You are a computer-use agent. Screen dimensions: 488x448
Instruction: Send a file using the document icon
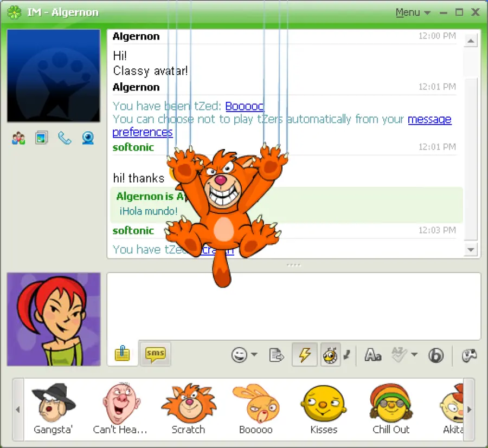click(x=277, y=355)
